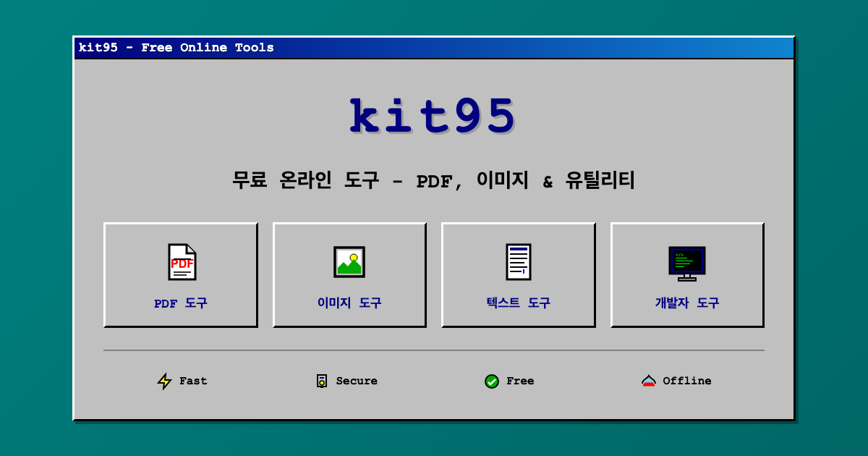Click the yellow lightning bolt icon
The height and width of the screenshot is (456, 868).
(165, 381)
